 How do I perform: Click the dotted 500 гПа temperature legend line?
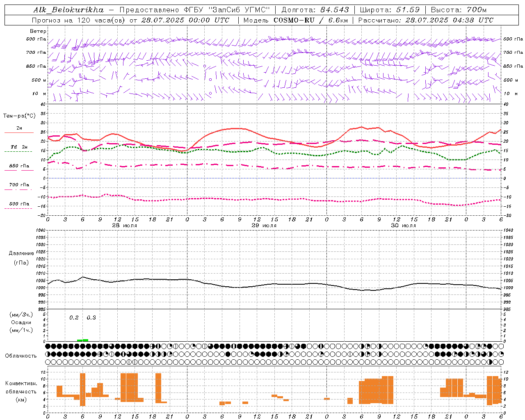coord(18,208)
